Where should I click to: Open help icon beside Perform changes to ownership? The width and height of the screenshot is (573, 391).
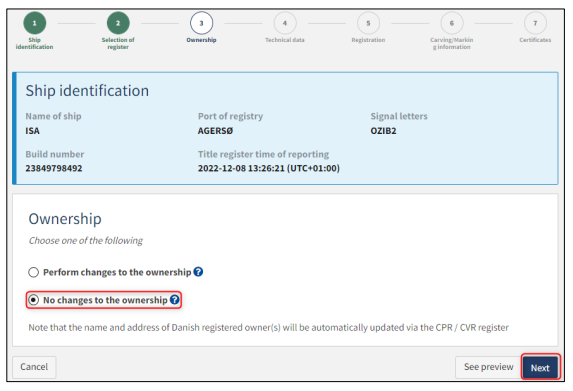(198, 272)
